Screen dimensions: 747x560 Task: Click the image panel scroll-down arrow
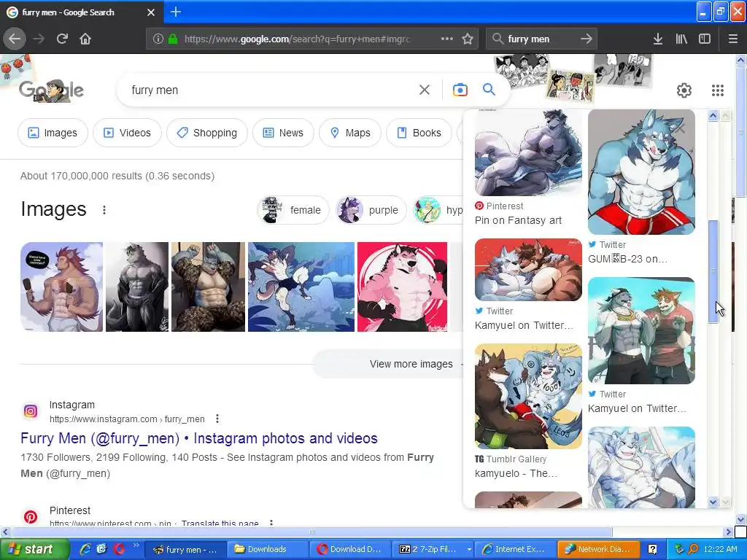click(x=713, y=502)
